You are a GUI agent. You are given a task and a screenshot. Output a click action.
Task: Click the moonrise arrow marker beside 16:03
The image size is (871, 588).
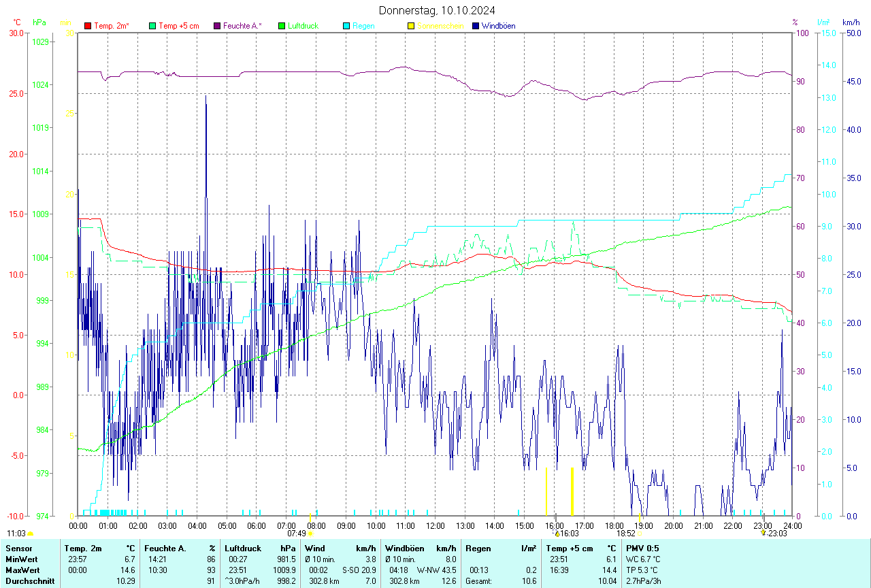(x=557, y=534)
